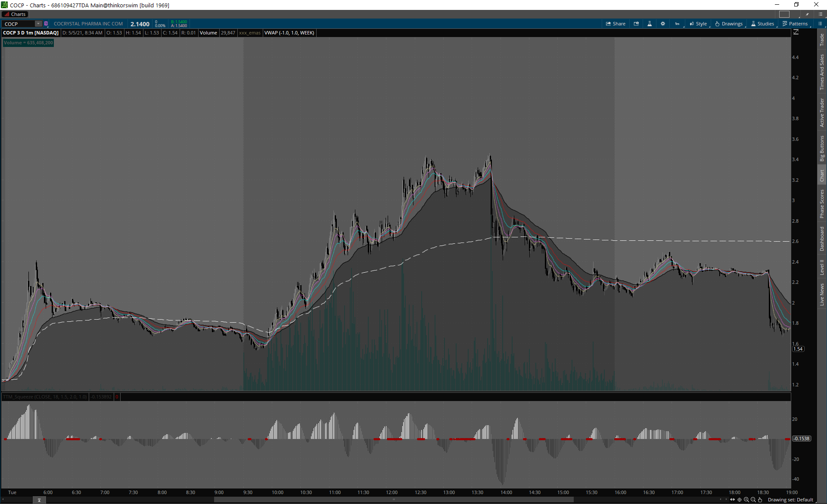
Task: Click the pointing hand drawing tool icon
Action: (760, 500)
